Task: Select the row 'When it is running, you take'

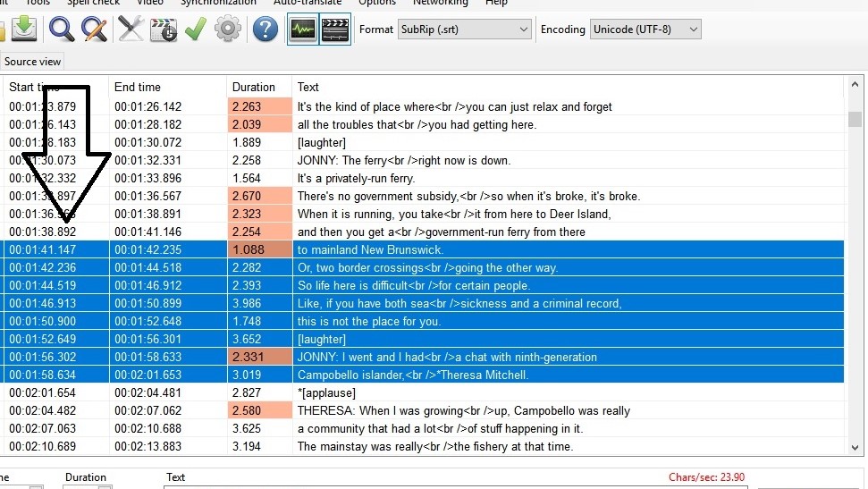Action: pyautogui.click(x=424, y=214)
